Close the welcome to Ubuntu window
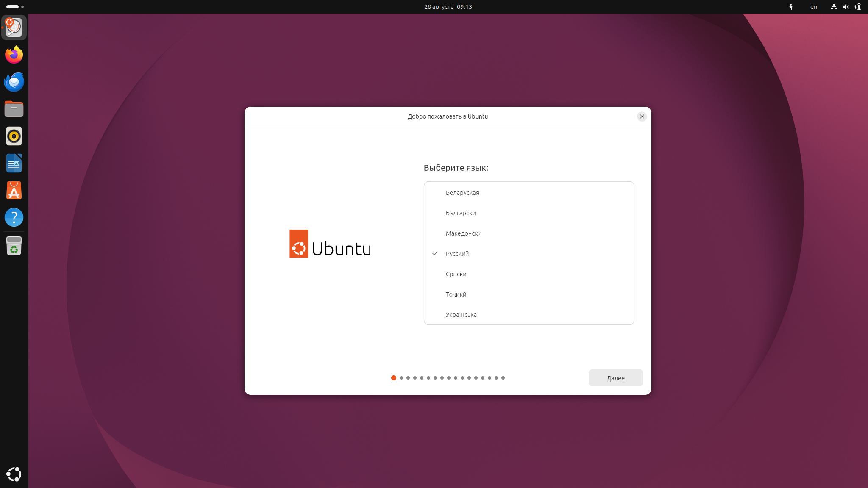The image size is (868, 488). (x=642, y=116)
